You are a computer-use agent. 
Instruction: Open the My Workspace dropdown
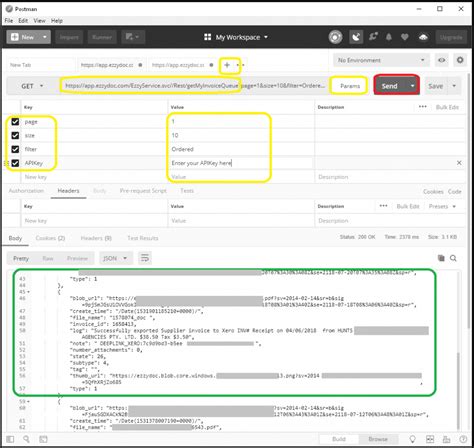pyautogui.click(x=236, y=37)
